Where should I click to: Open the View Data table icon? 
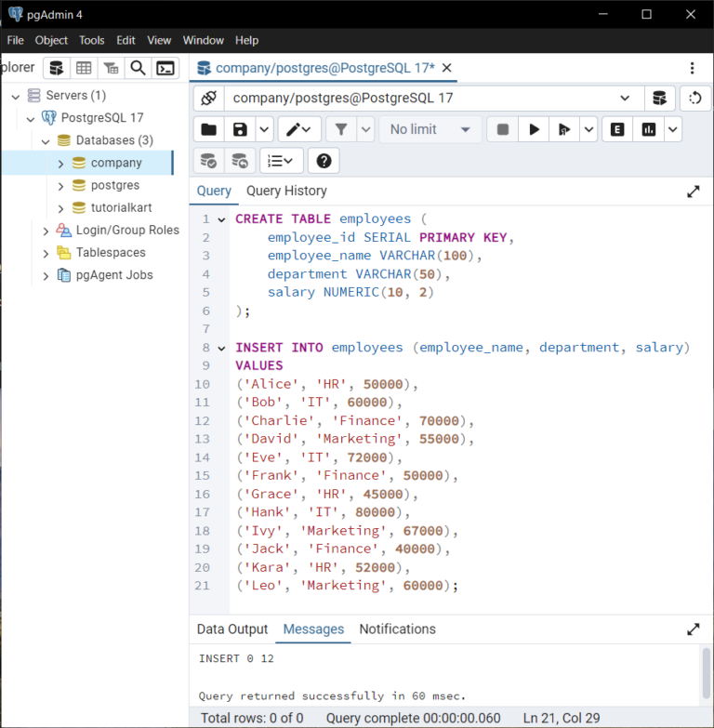tap(84, 68)
